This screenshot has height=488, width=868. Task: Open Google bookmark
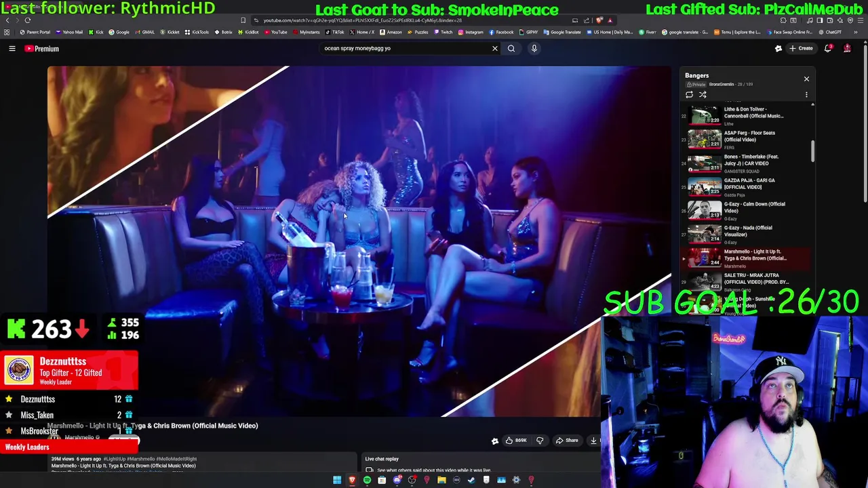119,32
